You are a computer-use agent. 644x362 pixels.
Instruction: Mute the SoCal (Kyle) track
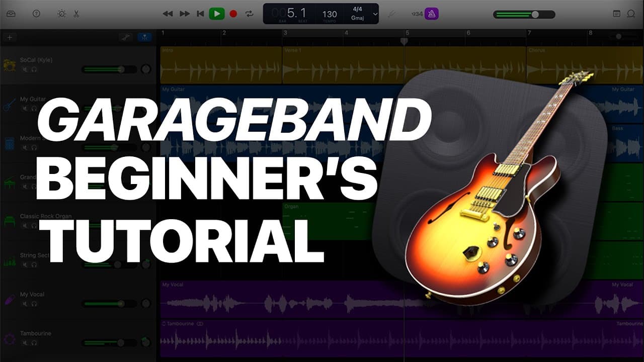24,69
